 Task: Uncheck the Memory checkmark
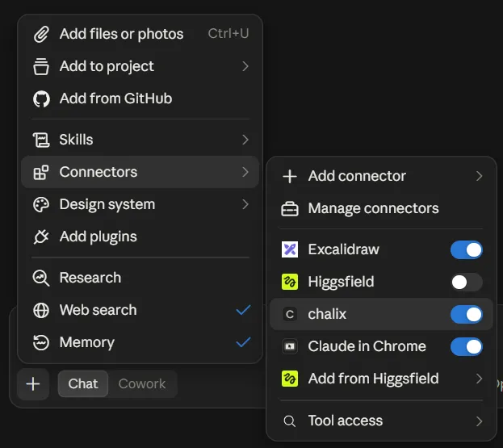pos(243,342)
